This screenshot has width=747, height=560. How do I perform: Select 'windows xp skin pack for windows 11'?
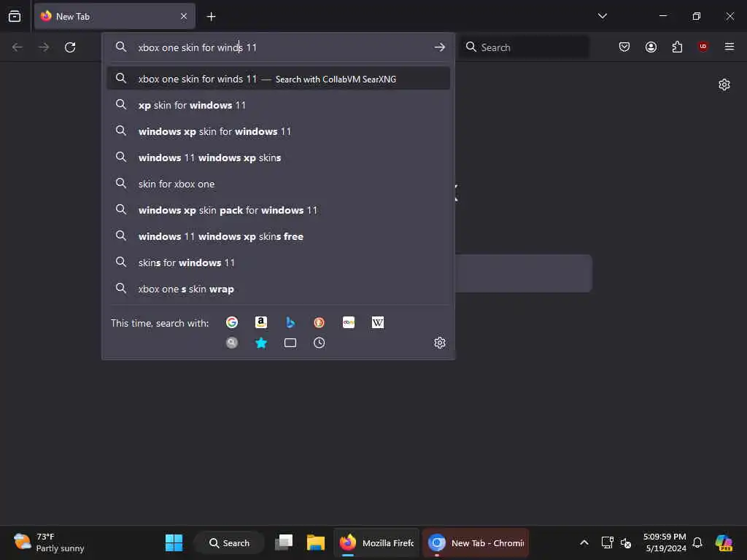(x=279, y=210)
